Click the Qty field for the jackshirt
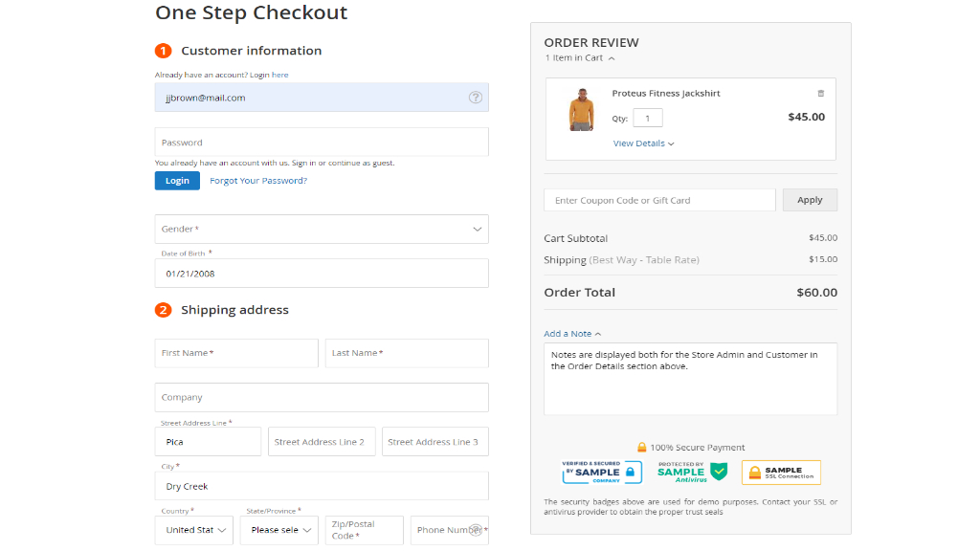The width and height of the screenshot is (980, 551). 648,118
